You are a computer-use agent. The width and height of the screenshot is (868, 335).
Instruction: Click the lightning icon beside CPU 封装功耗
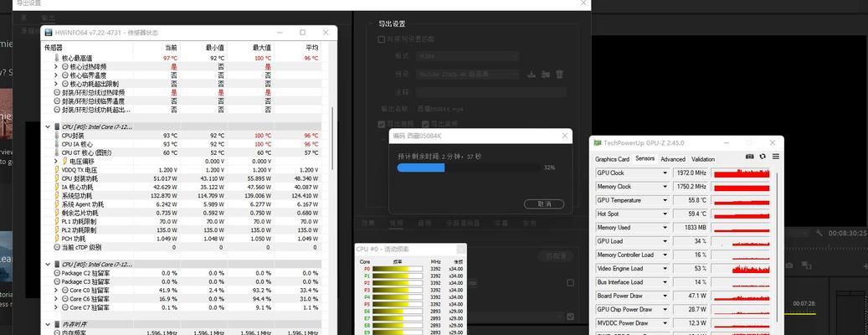[x=56, y=179]
